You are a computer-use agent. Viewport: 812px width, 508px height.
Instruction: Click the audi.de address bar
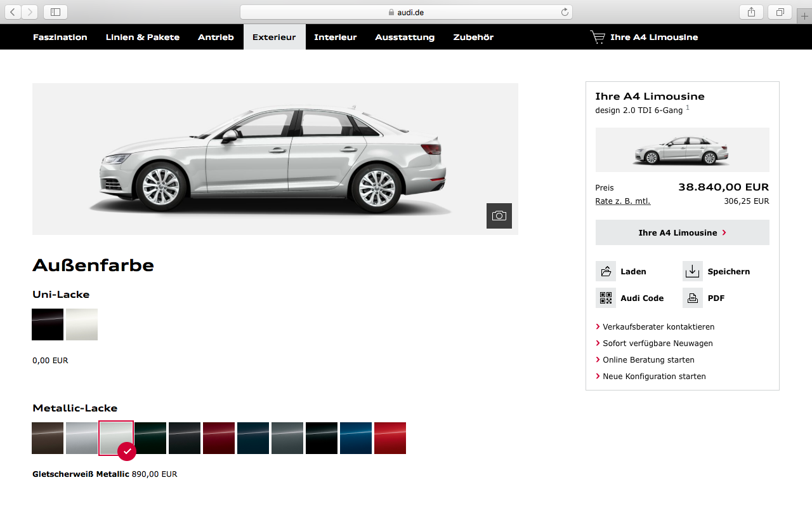406,12
